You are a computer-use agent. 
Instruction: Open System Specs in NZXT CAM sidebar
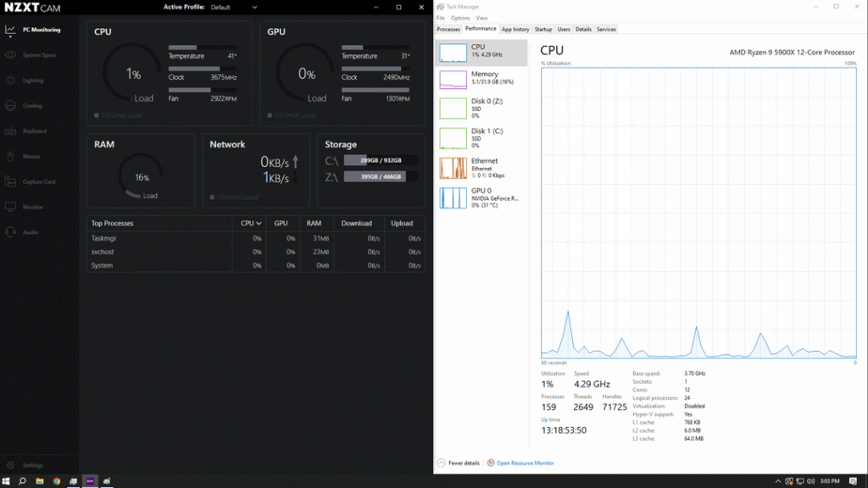tap(40, 55)
